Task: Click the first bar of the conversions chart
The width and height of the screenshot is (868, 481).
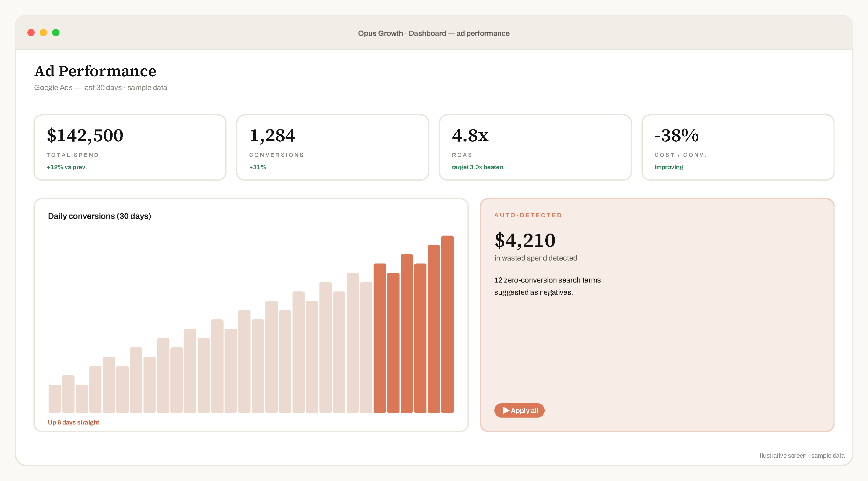Action: click(x=54, y=399)
